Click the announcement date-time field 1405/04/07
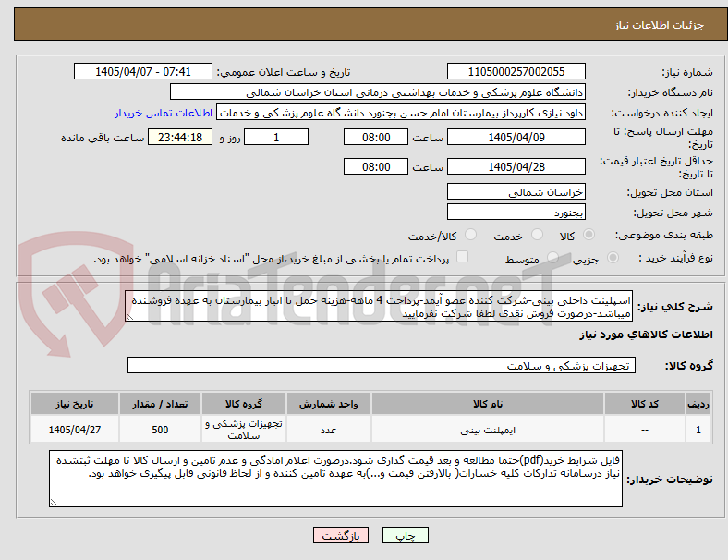Viewport: 728px width, 560px height. (x=143, y=71)
